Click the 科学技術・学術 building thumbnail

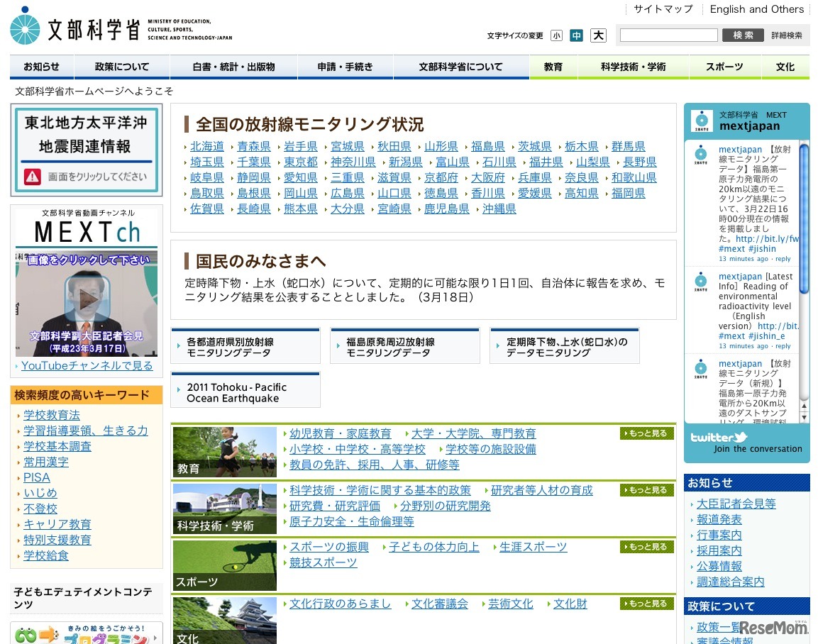click(x=224, y=509)
